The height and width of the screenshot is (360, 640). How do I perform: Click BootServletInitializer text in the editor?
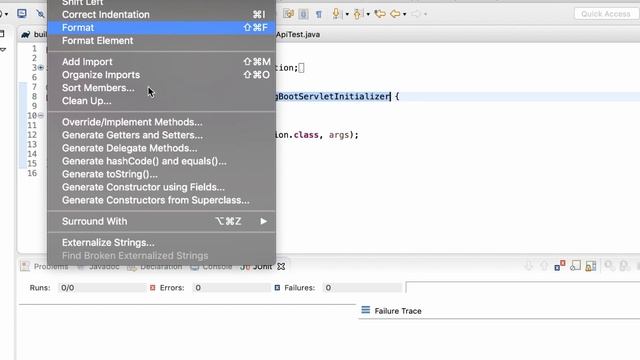[334, 97]
